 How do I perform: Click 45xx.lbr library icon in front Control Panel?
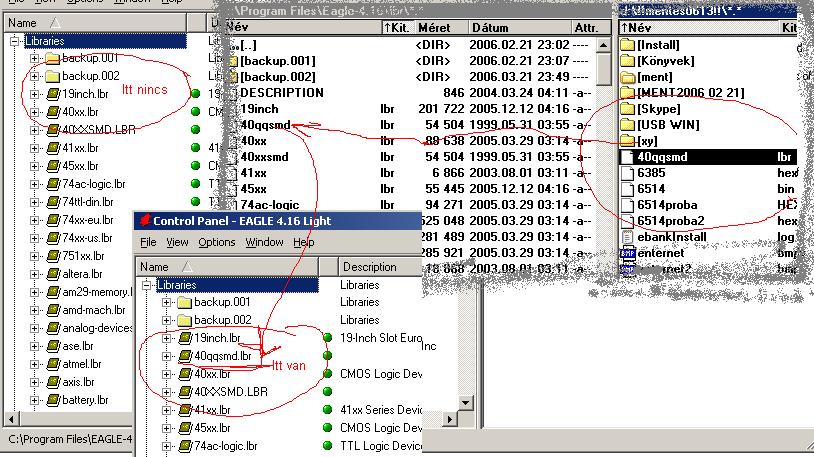[185, 428]
